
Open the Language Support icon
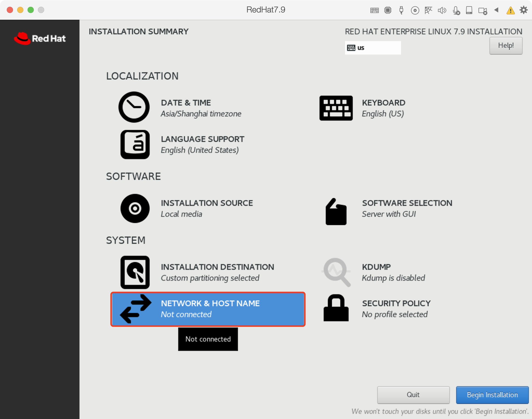[x=135, y=144]
